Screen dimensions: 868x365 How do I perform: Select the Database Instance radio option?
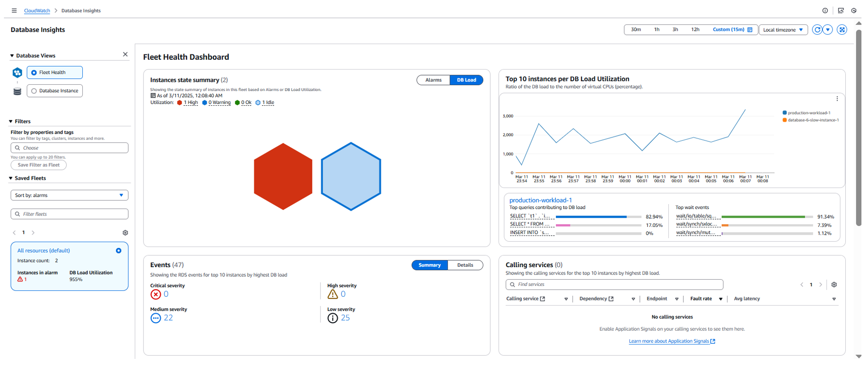coord(55,91)
